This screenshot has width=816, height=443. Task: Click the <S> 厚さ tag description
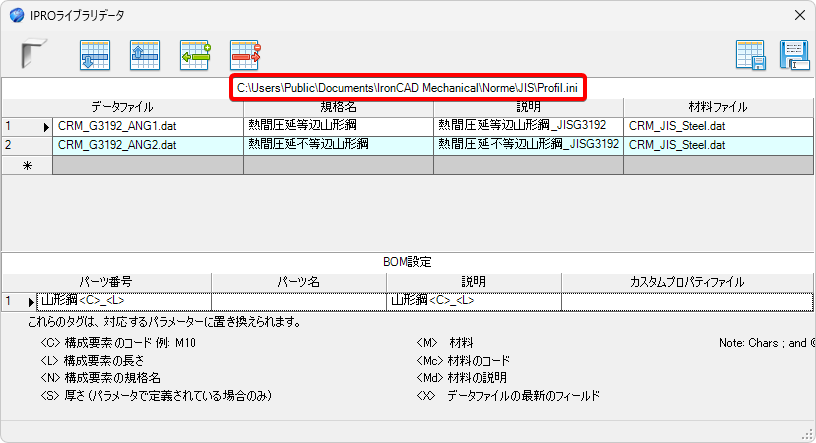click(156, 396)
